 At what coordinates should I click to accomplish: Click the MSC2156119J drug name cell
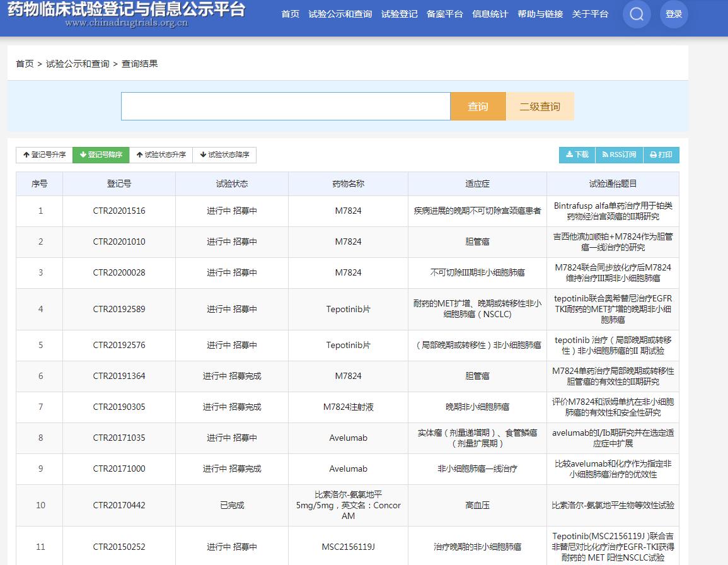pos(348,547)
